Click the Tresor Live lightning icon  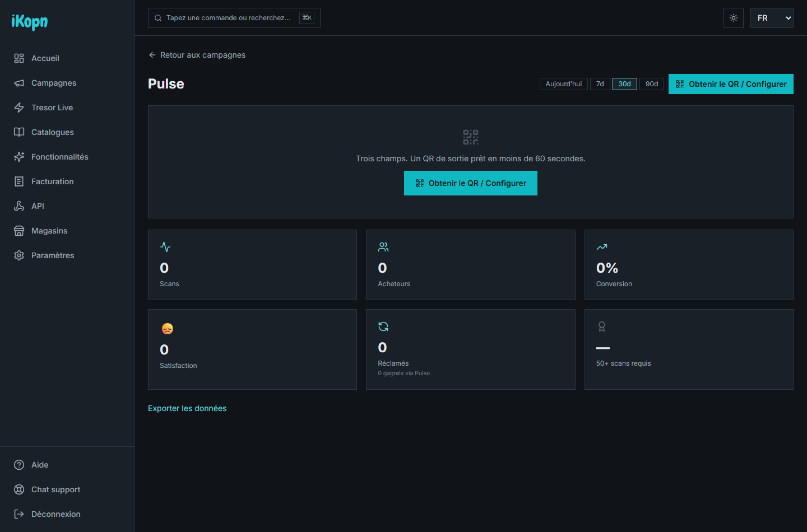tap(19, 108)
